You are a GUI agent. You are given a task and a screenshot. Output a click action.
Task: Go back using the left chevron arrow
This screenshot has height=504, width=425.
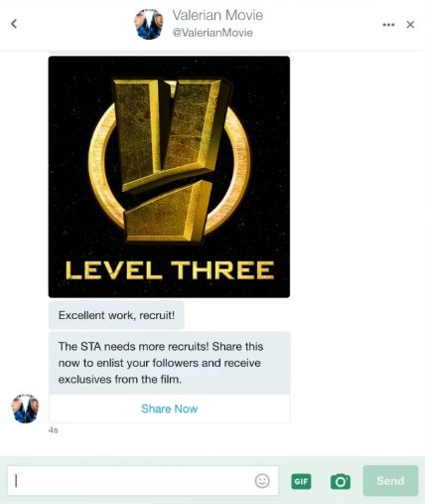pos(14,24)
